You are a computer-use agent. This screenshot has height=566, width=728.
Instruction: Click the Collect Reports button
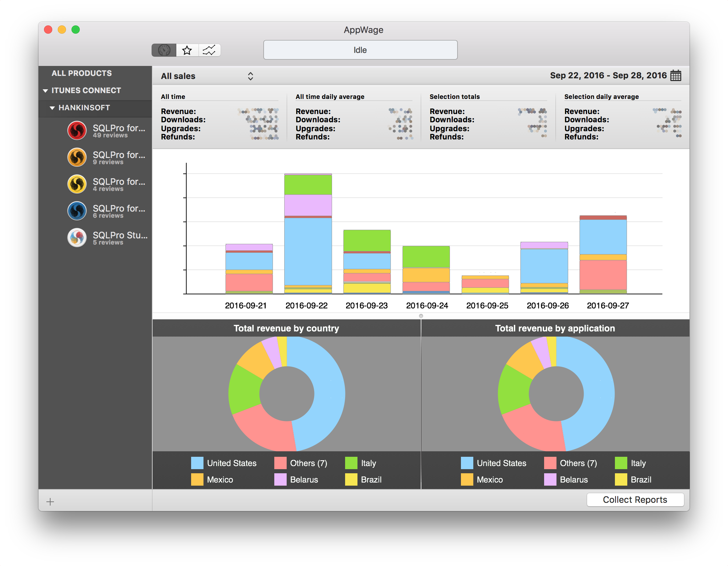(x=635, y=500)
